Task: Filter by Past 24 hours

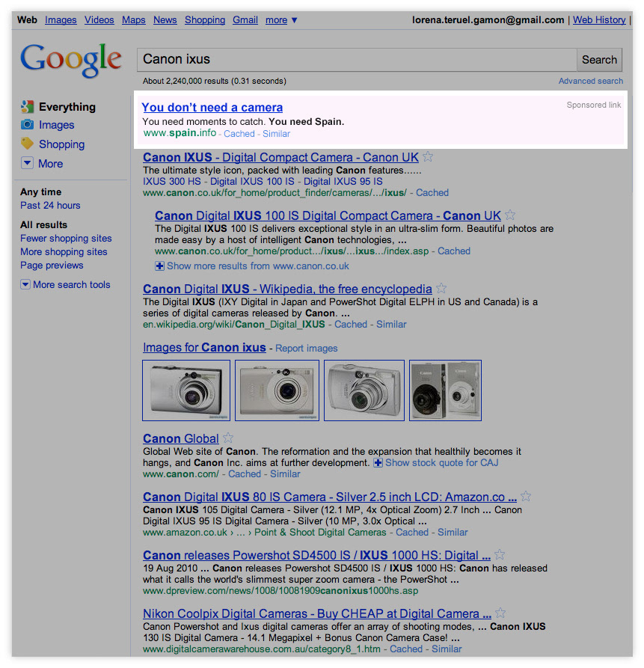Action: coord(50,206)
